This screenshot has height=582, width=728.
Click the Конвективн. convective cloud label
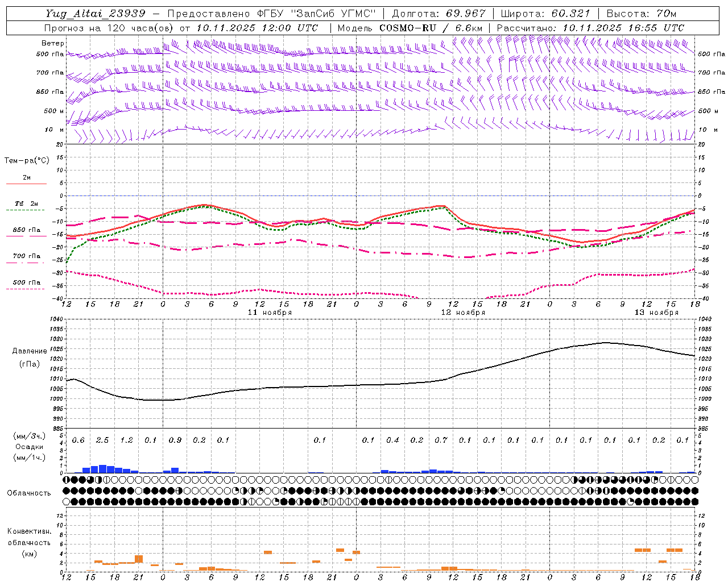29,531
